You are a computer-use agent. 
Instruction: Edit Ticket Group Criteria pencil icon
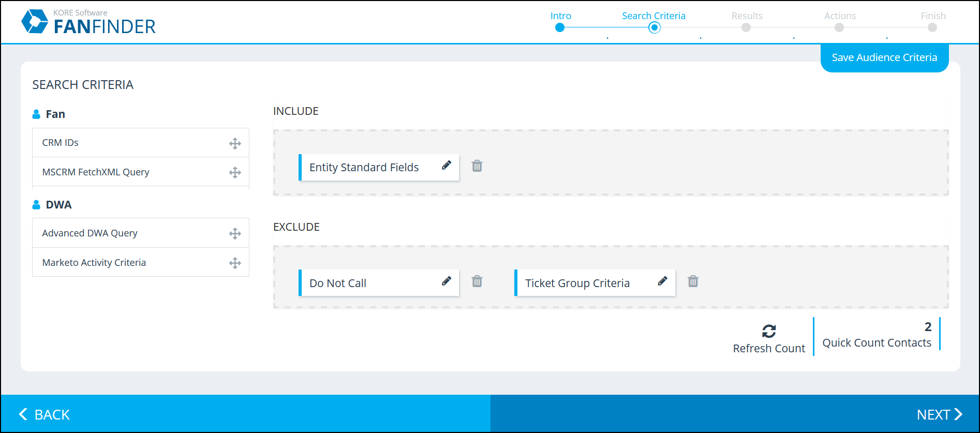662,281
